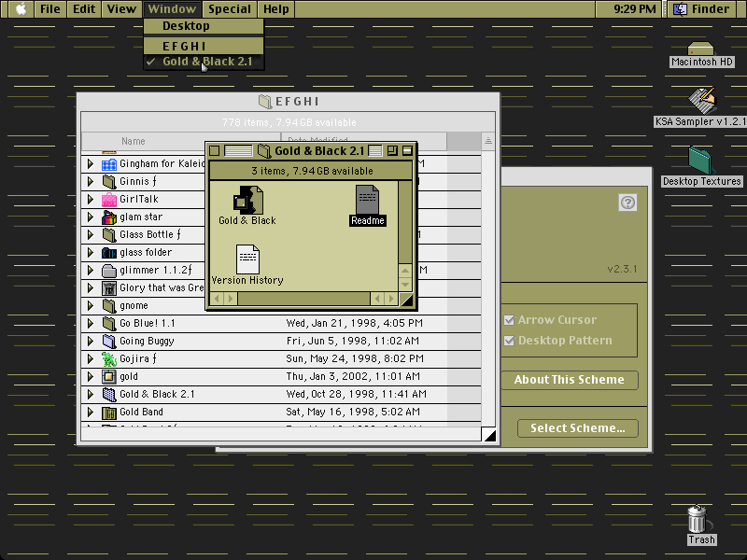The height and width of the screenshot is (560, 747).
Task: Click the Kaleidoscope help question mark icon
Action: tap(627, 203)
